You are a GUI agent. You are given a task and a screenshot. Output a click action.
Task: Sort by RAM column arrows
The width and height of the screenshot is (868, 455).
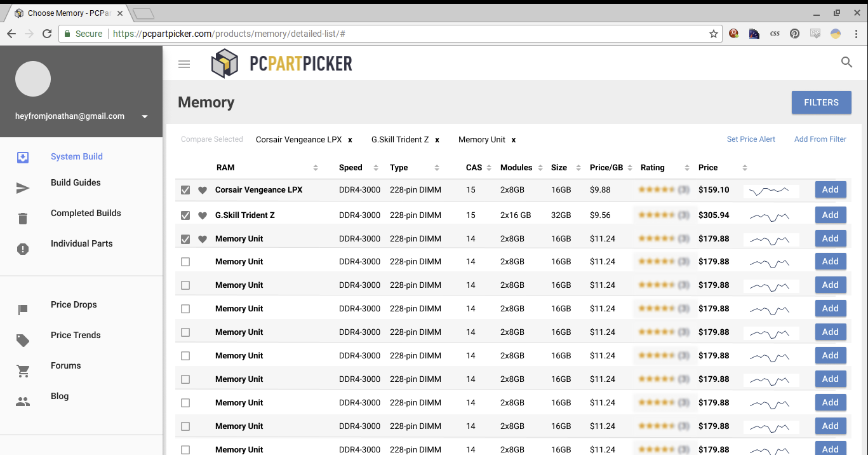[316, 168]
